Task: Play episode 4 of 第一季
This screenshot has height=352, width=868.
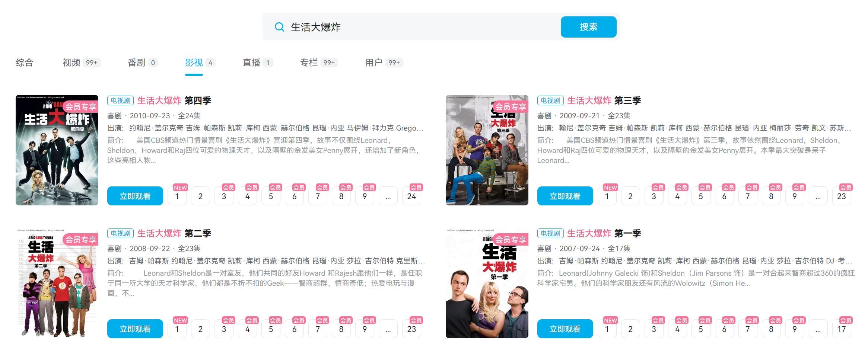Action: (x=677, y=329)
